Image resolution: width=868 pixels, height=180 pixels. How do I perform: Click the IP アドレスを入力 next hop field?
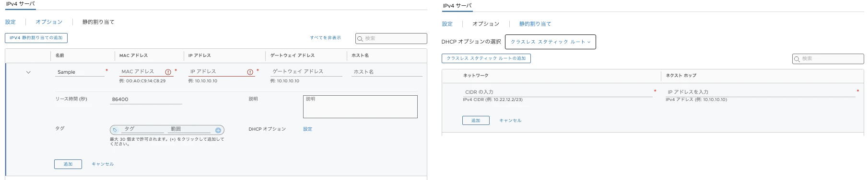761,92
